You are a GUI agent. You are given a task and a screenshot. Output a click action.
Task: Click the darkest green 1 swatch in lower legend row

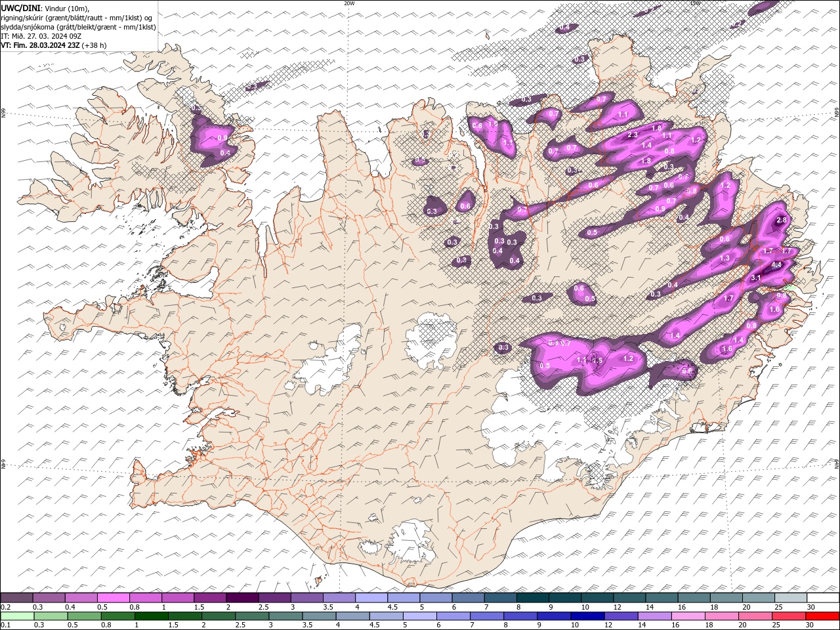152,616
